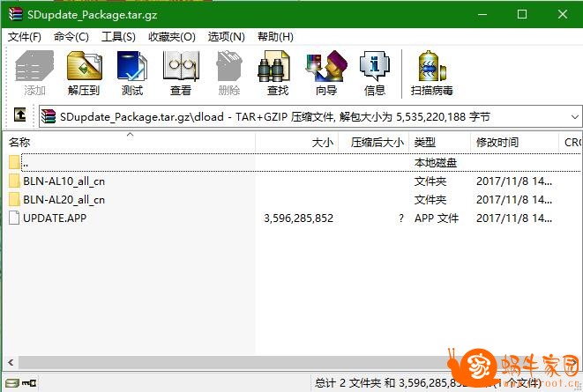
Task: Launch the Wizard (向导) icon
Action: click(x=326, y=66)
